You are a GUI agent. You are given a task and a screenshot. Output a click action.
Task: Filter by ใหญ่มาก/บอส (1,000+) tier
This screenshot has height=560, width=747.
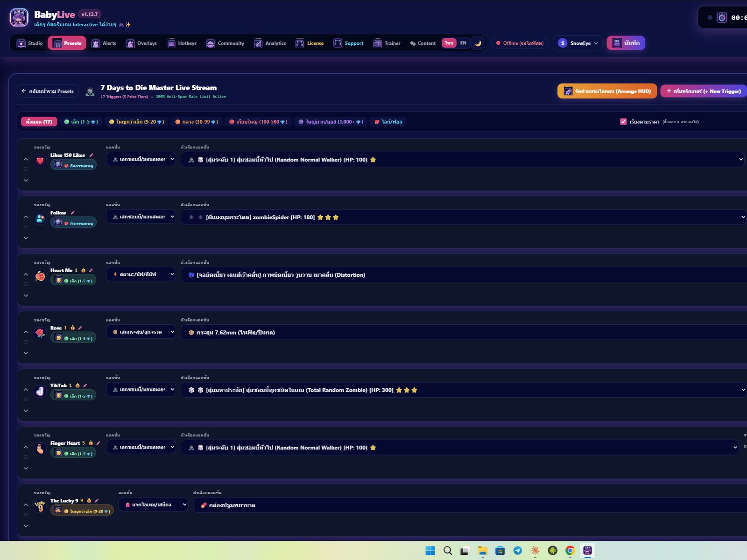[331, 122]
